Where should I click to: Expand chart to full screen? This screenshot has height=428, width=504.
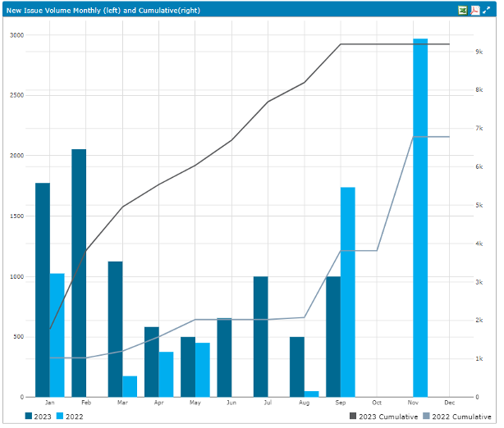pos(486,10)
